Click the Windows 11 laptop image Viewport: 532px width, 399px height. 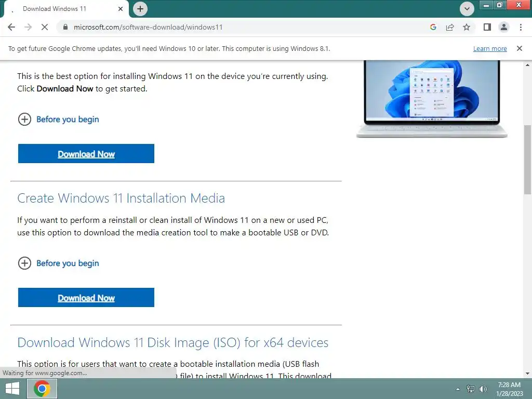click(x=432, y=98)
